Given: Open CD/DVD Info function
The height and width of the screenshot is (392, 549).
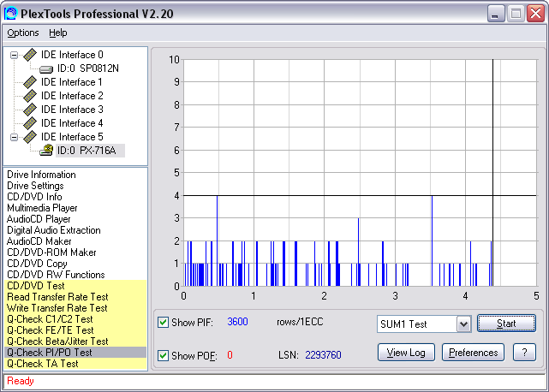Looking at the screenshot, I should point(34,197).
